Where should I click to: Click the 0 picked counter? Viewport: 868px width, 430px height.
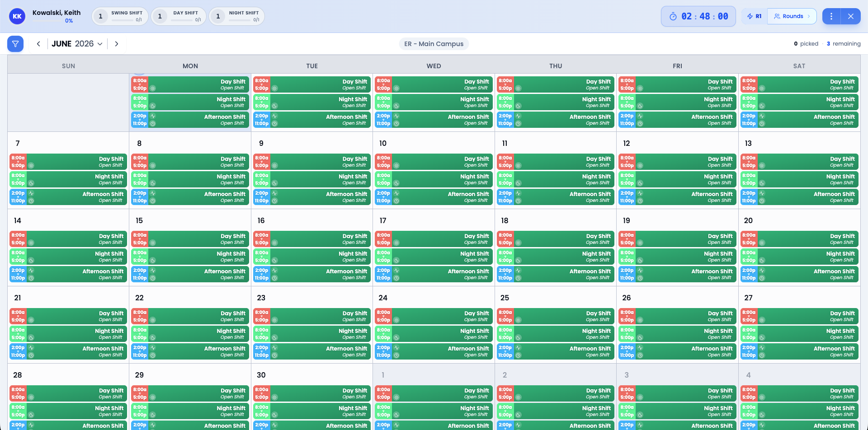tap(806, 44)
